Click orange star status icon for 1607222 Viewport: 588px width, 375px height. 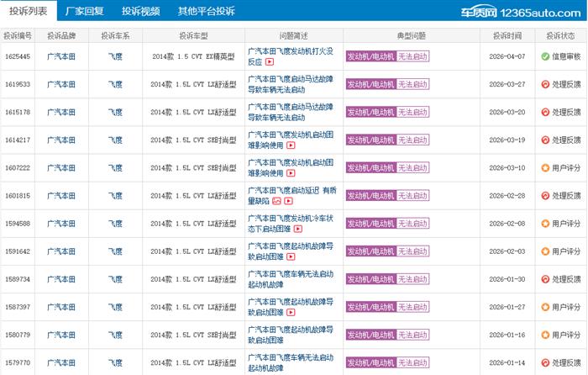pos(545,167)
